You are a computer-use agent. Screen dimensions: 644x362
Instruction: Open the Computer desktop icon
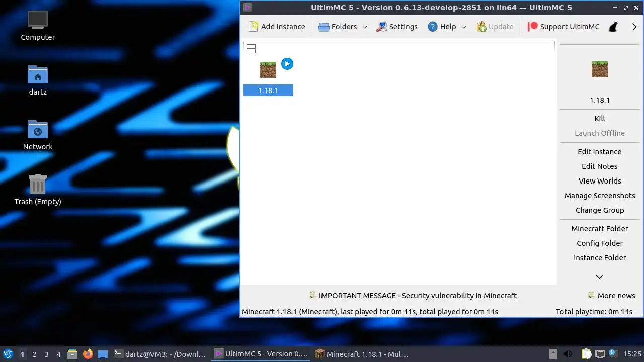(x=38, y=26)
